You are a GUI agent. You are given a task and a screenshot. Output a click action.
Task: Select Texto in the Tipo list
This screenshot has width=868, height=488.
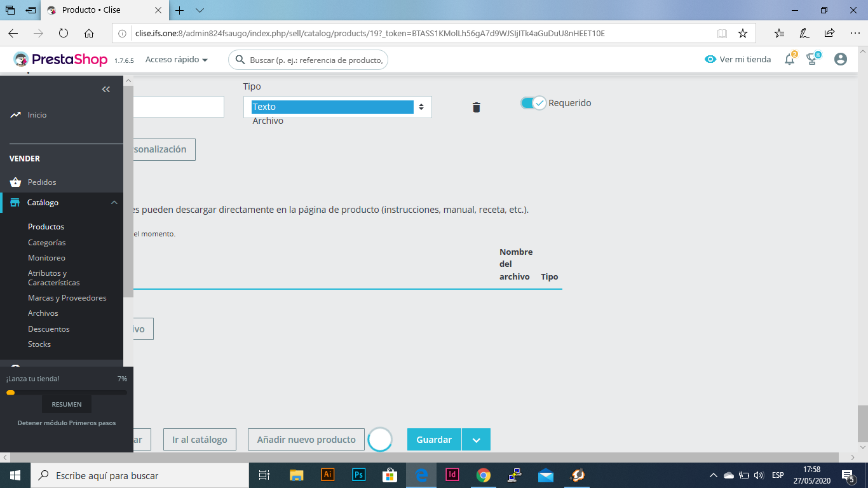pos(332,107)
